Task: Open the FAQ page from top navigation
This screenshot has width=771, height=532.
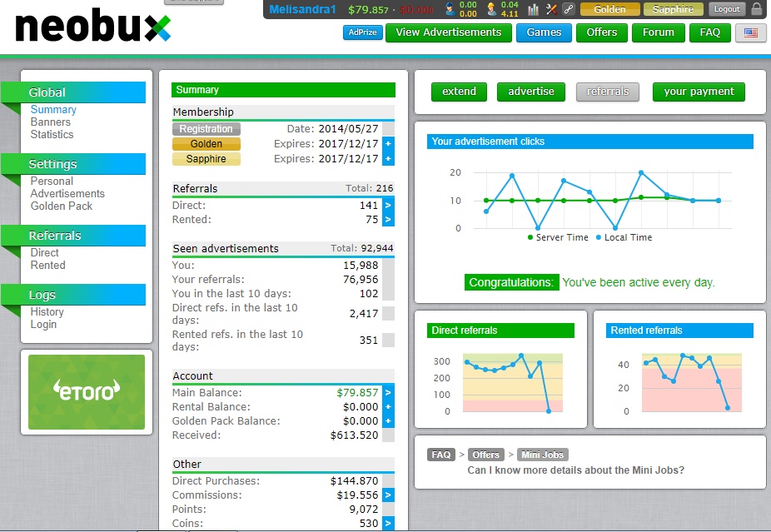Action: (710, 32)
